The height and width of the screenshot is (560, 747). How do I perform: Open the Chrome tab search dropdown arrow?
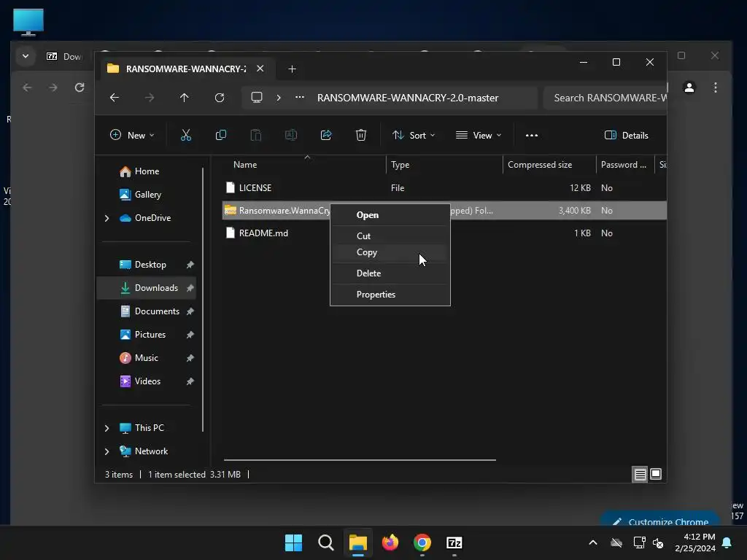pos(26,56)
